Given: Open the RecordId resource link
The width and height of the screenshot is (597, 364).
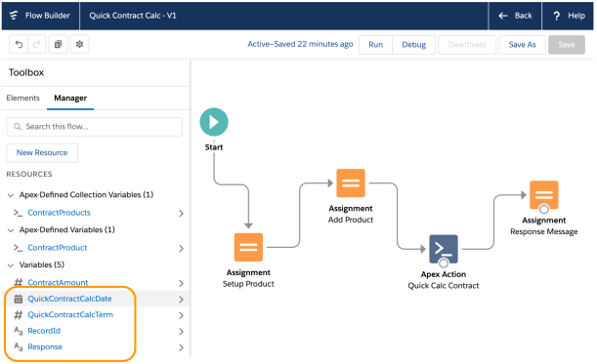Looking at the screenshot, I should click(44, 331).
